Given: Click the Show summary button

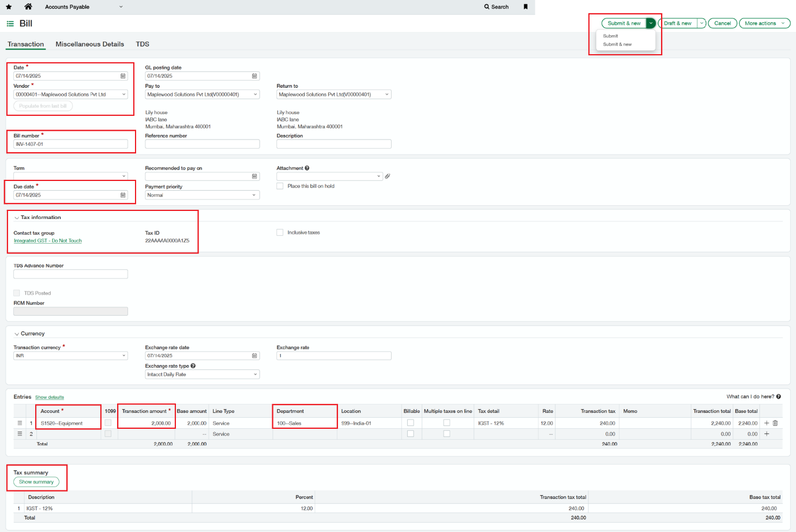Looking at the screenshot, I should (36, 482).
